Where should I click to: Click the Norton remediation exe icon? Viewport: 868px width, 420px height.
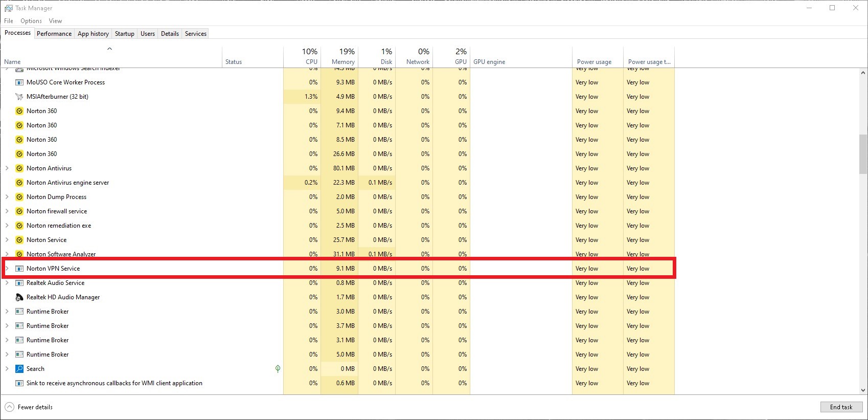(19, 226)
